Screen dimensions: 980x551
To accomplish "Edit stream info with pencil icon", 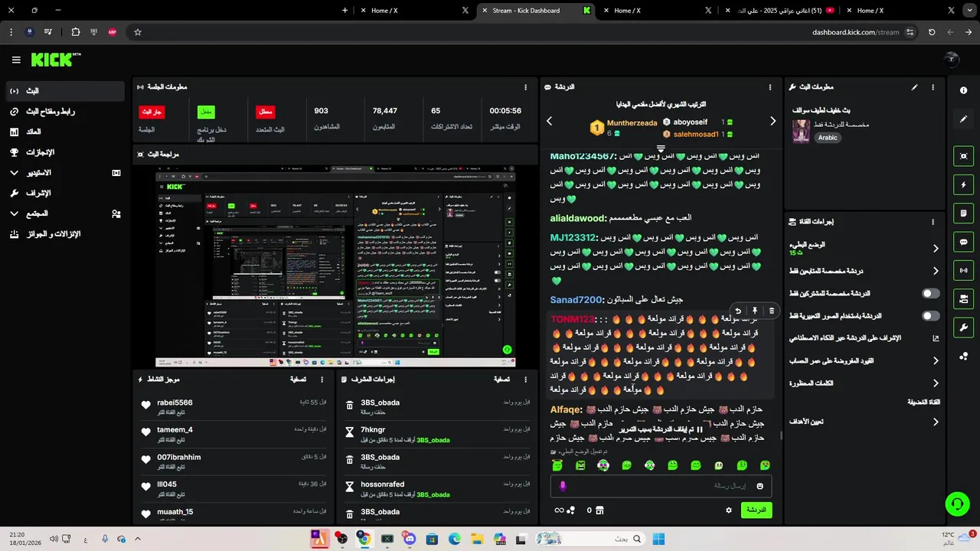I will (914, 87).
